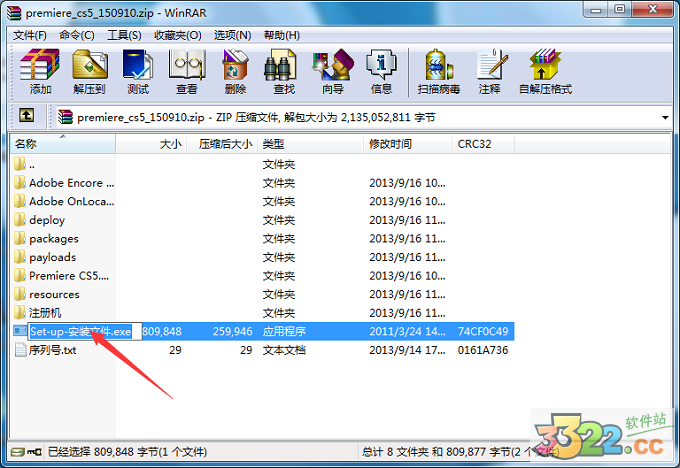Click '序列号.txt' file name
The width and height of the screenshot is (680, 468).
click(52, 350)
